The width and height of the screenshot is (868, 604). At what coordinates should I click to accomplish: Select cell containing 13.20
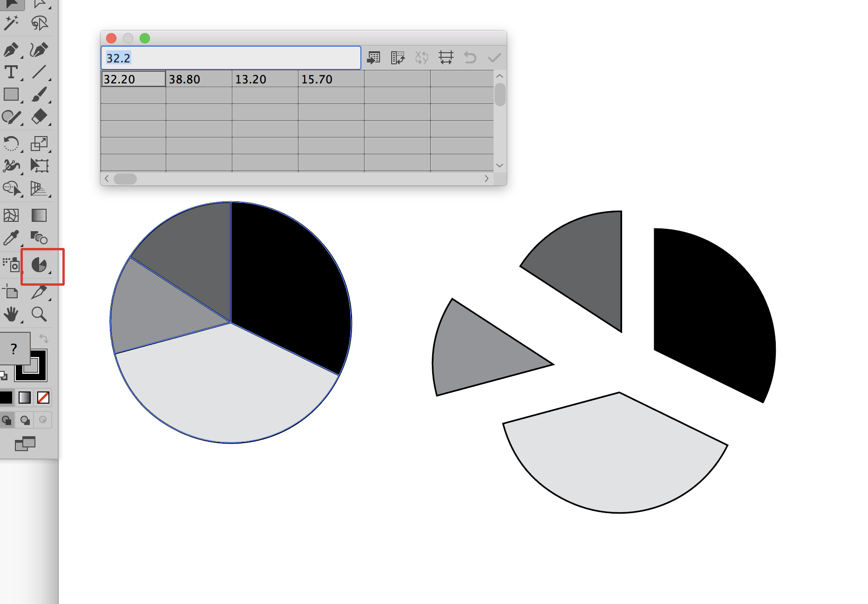click(265, 79)
